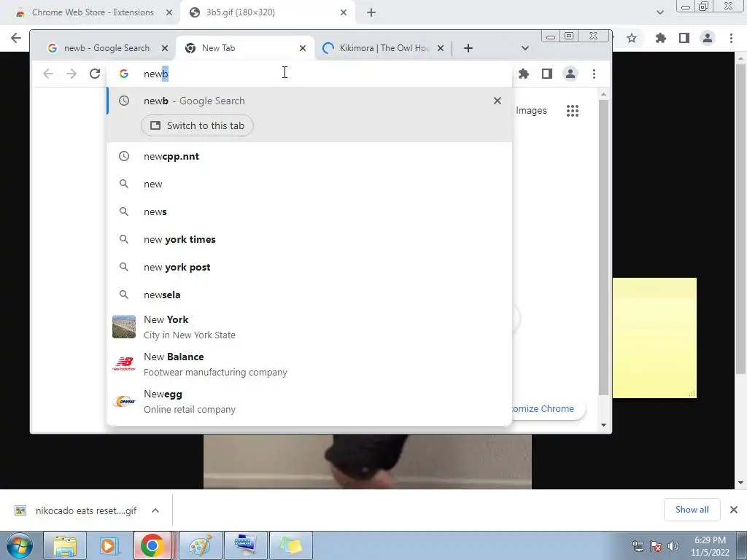Open the Images link on new tab
This screenshot has width=747, height=560.
(531, 111)
